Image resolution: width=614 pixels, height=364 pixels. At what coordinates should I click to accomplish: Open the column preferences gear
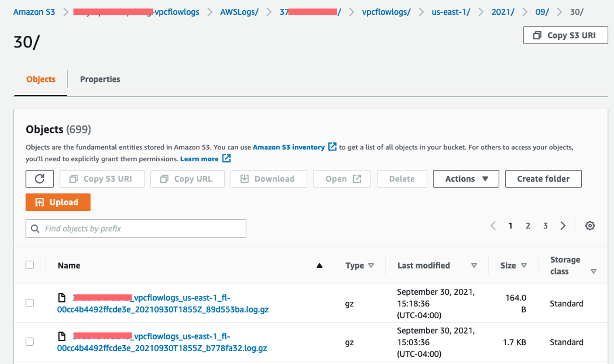pyautogui.click(x=590, y=226)
